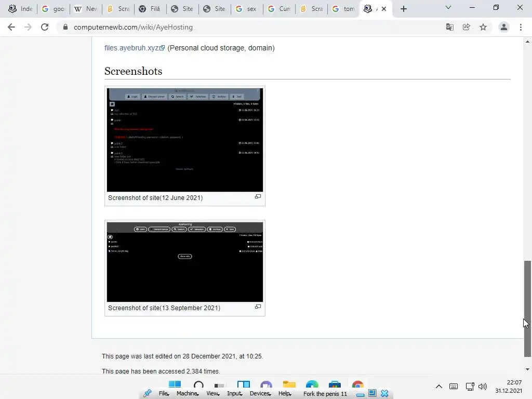Open Chrome's three-dot menu
This screenshot has width=532, height=399.
point(521,27)
